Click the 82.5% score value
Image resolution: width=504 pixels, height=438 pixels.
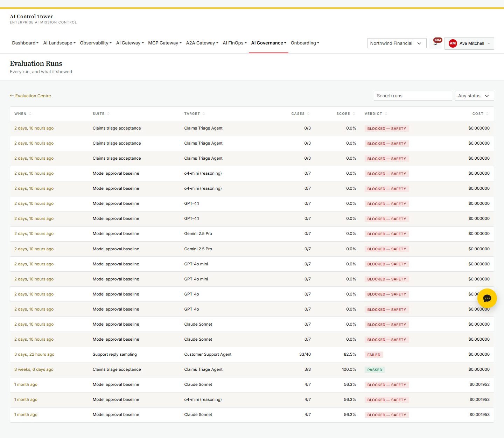350,354
